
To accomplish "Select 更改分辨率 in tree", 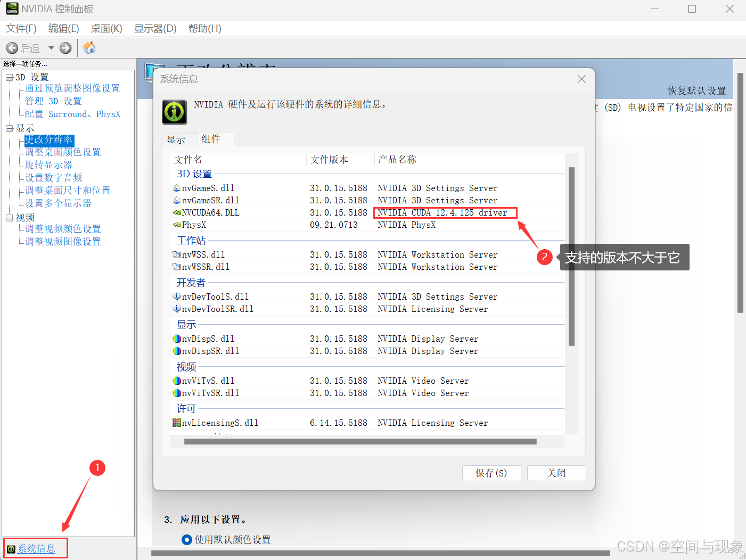I will (x=49, y=139).
